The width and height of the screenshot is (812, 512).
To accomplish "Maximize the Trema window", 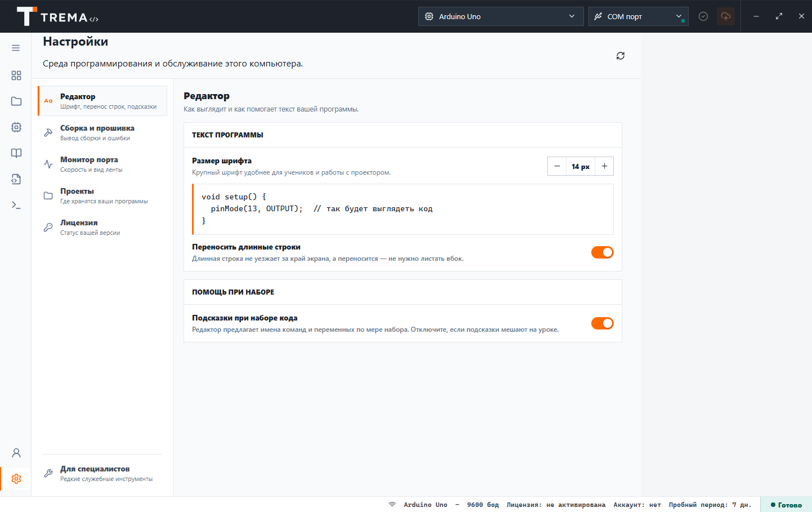I will click(x=779, y=16).
